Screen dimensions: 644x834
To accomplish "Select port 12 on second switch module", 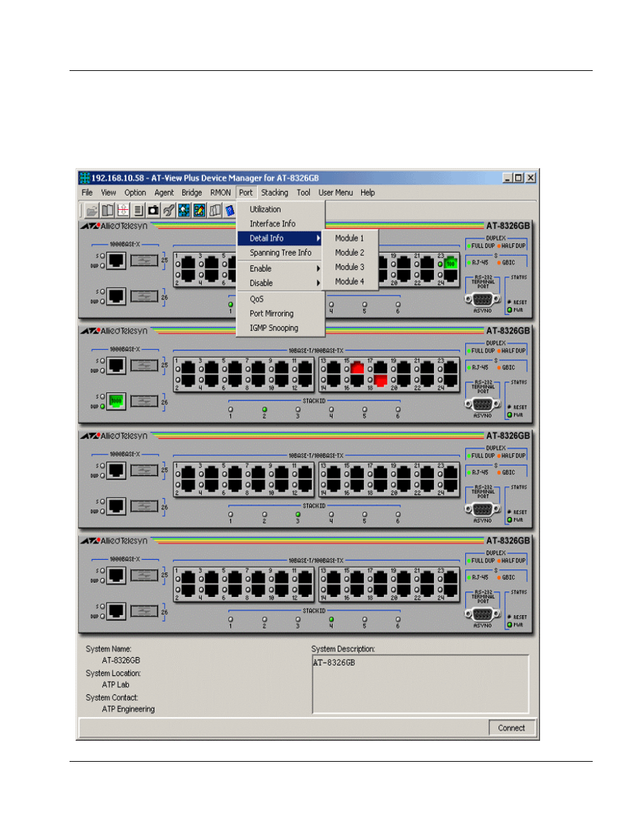I will (x=304, y=381).
